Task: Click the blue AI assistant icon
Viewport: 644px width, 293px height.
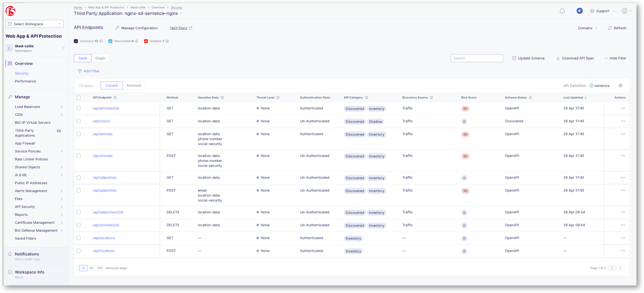Action: coord(580,11)
